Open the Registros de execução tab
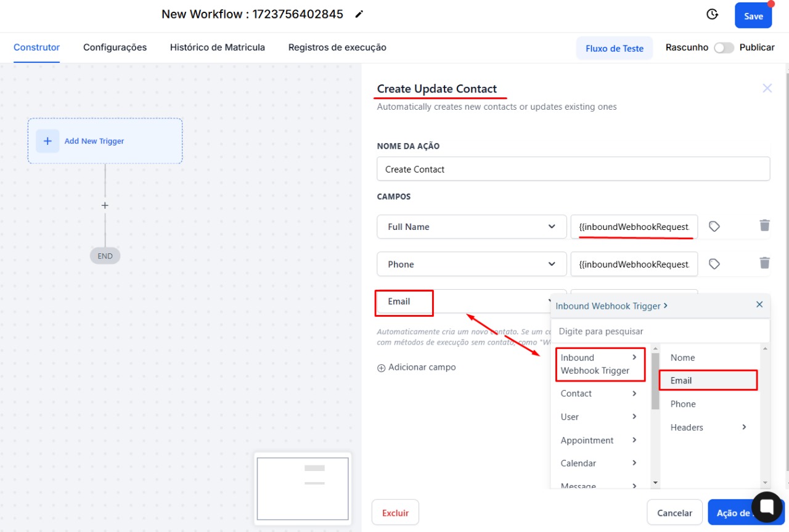 pyautogui.click(x=337, y=47)
